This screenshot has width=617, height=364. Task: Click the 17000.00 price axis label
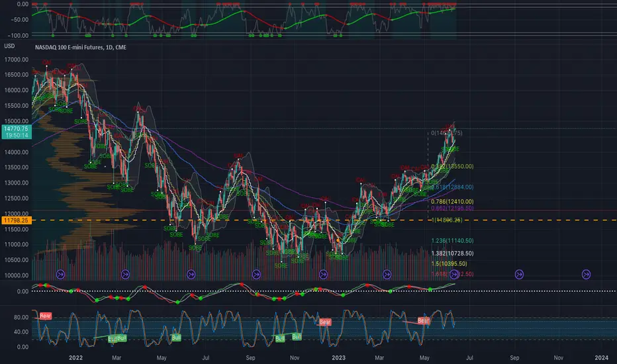pos(17,60)
